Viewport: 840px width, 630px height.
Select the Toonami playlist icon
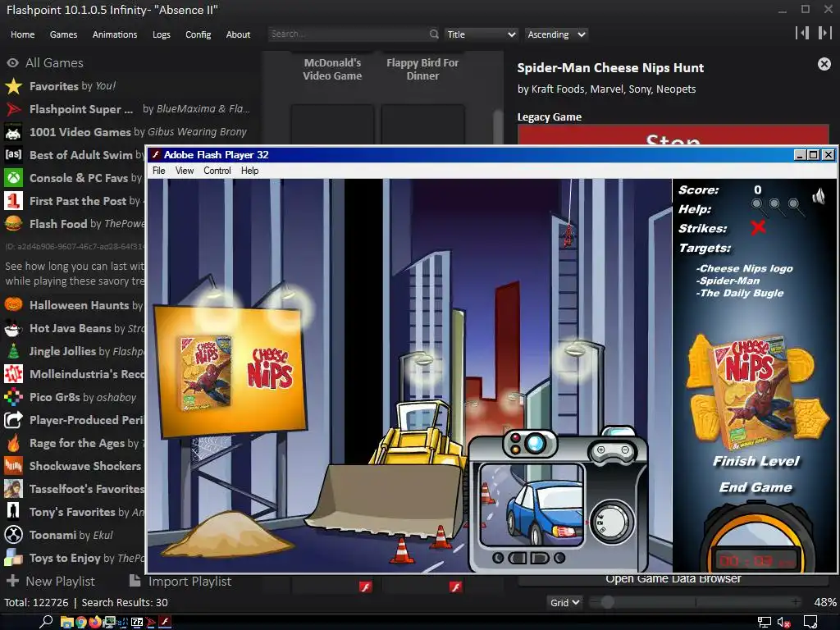coord(13,535)
